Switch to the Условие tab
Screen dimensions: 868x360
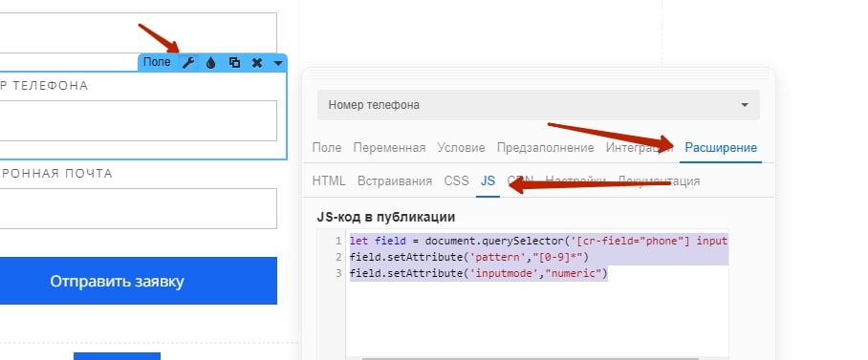461,148
